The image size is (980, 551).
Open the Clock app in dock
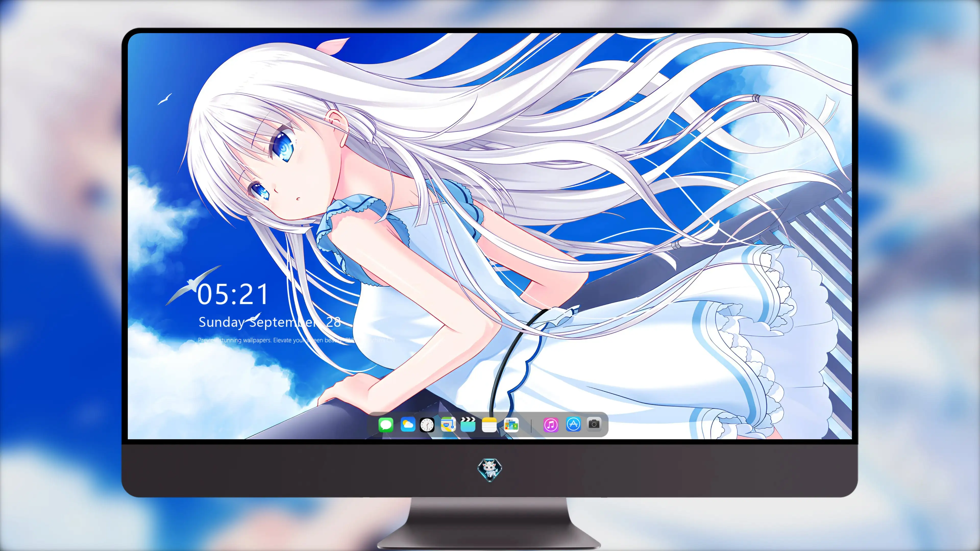427,425
